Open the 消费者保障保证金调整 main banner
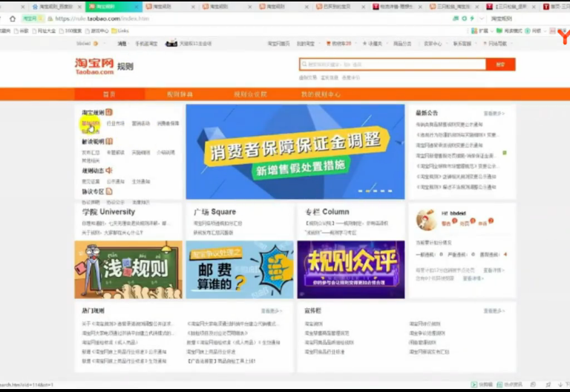Viewport: 570px width, 392px height. point(295,151)
